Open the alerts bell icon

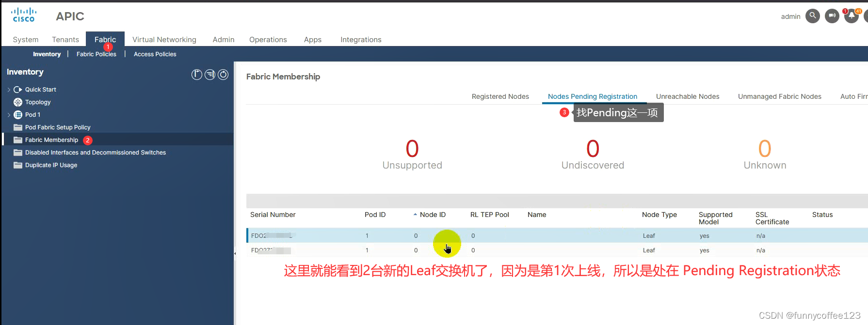coord(852,16)
